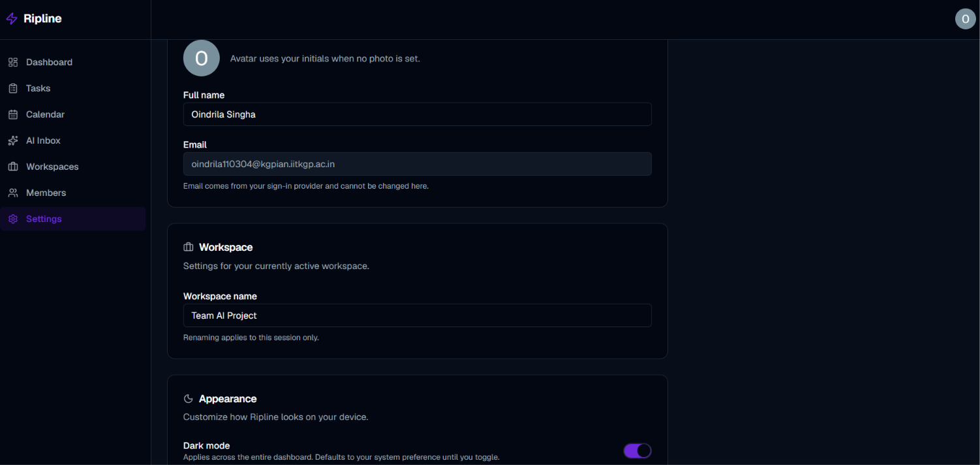The width and height of the screenshot is (980, 465).
Task: Click the Ripline brand name
Action: tap(42, 19)
